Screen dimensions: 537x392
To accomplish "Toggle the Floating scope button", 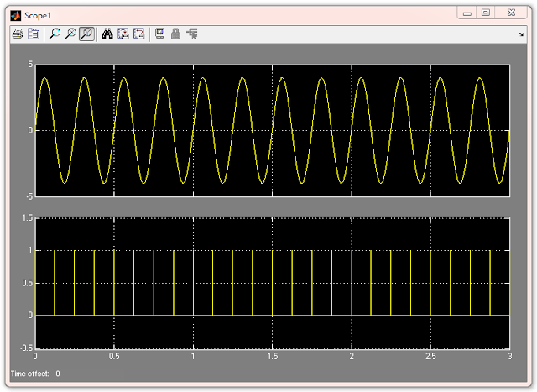I will click(x=160, y=34).
